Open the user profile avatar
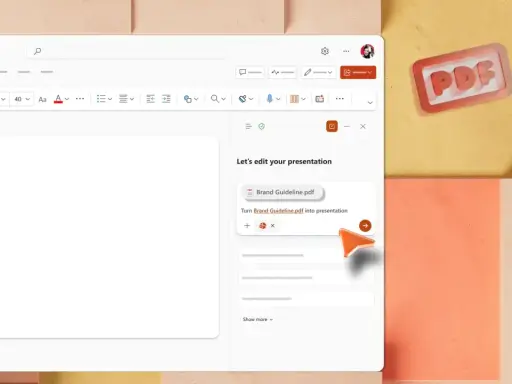The height and width of the screenshot is (384, 512). point(367,51)
